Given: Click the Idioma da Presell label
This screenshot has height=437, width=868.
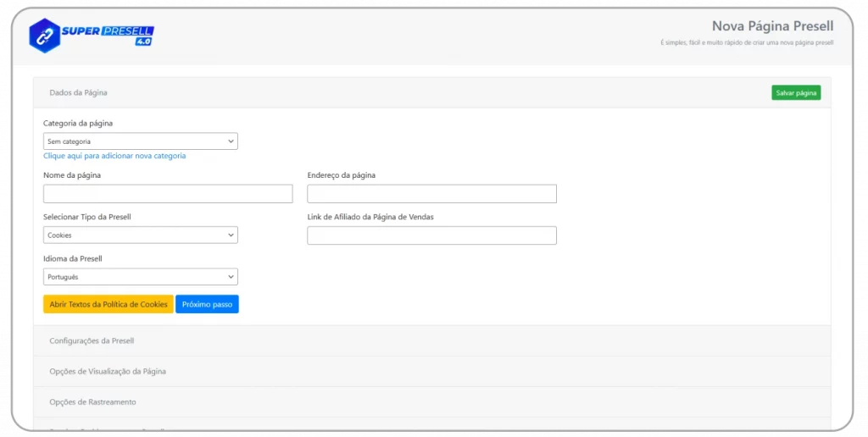Looking at the screenshot, I should (73, 258).
